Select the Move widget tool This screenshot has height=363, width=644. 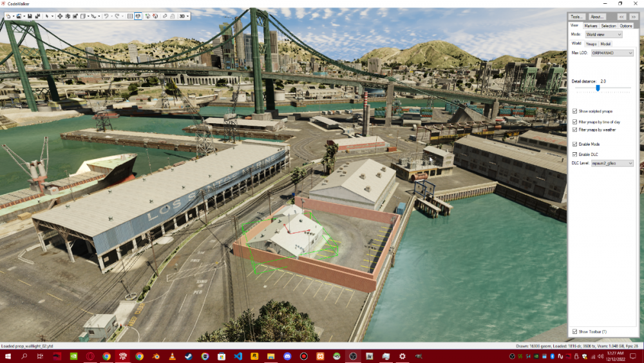coord(60,16)
